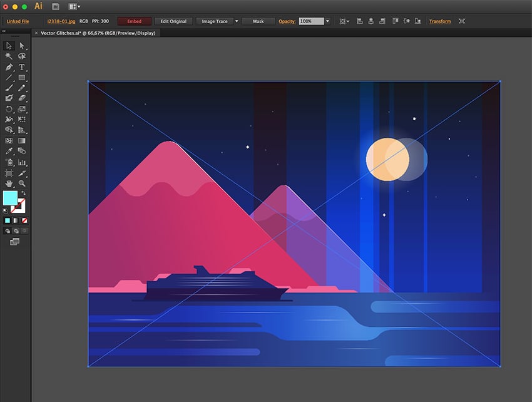Image resolution: width=532 pixels, height=402 pixels.
Task: Activate the Zoom tool
Action: tap(22, 183)
